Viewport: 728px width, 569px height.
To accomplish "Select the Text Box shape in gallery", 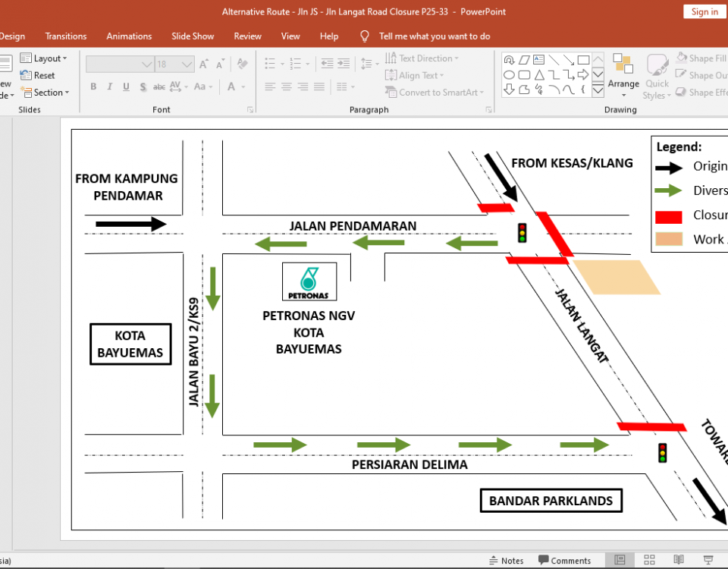I will 538,59.
